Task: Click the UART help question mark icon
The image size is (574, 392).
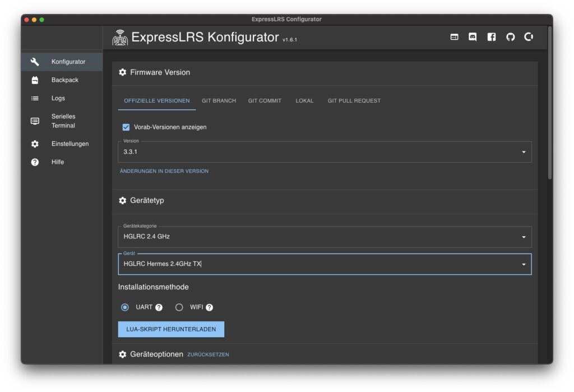Action: tap(159, 307)
